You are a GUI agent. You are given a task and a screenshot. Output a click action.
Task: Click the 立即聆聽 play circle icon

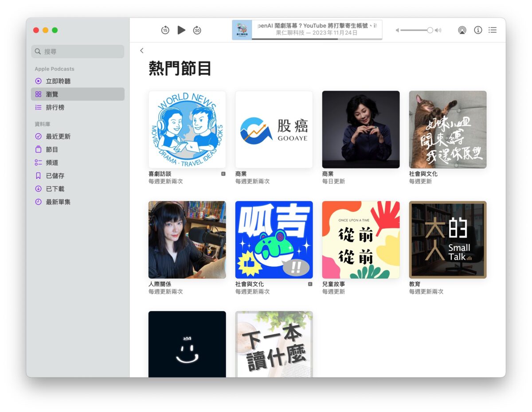(38, 81)
